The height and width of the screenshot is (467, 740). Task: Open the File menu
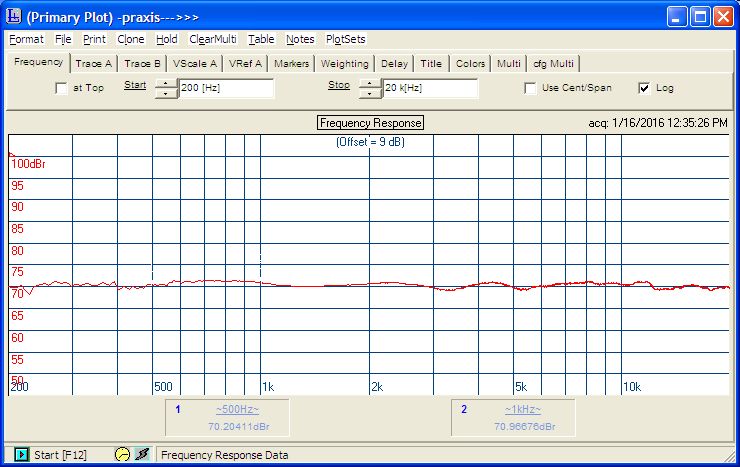coord(63,39)
